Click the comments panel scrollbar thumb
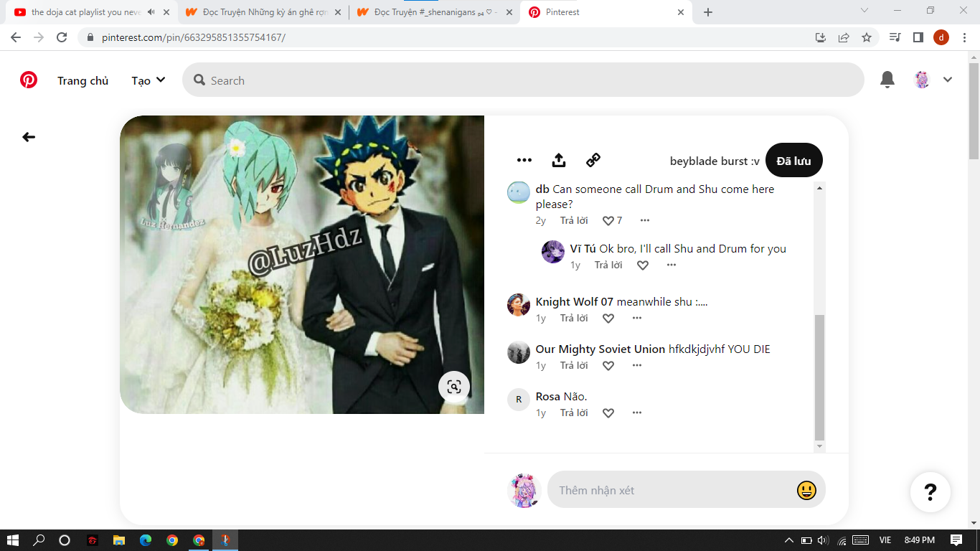The image size is (980, 551). [820, 377]
